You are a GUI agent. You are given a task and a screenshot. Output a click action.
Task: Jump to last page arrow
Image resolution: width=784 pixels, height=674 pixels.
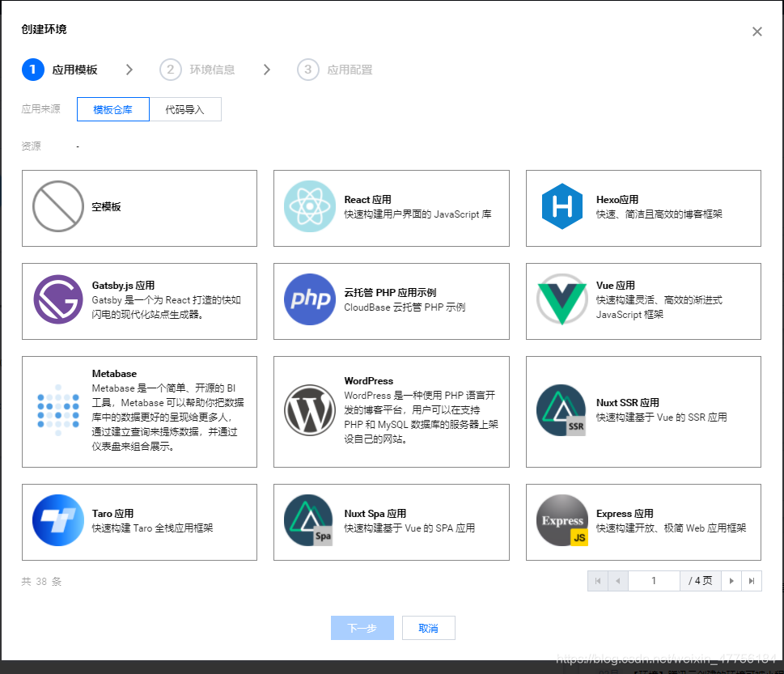click(x=752, y=581)
